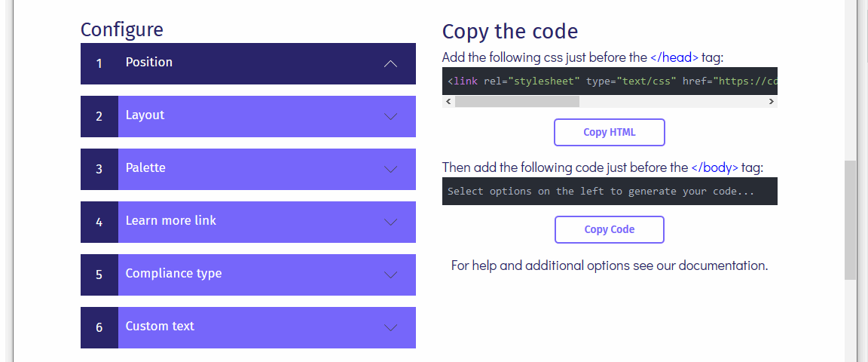
Task: Collapse the Position section chevron
Action: coord(390,64)
